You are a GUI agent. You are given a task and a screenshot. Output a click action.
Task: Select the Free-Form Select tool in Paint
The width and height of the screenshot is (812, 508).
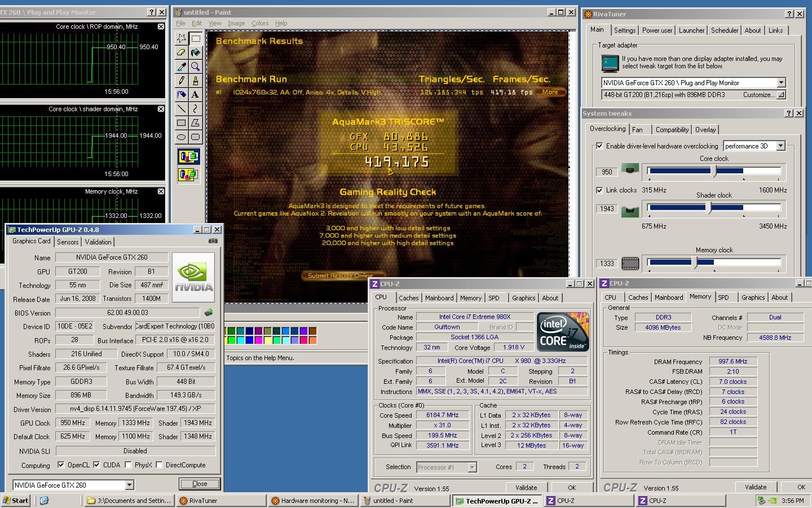point(181,38)
